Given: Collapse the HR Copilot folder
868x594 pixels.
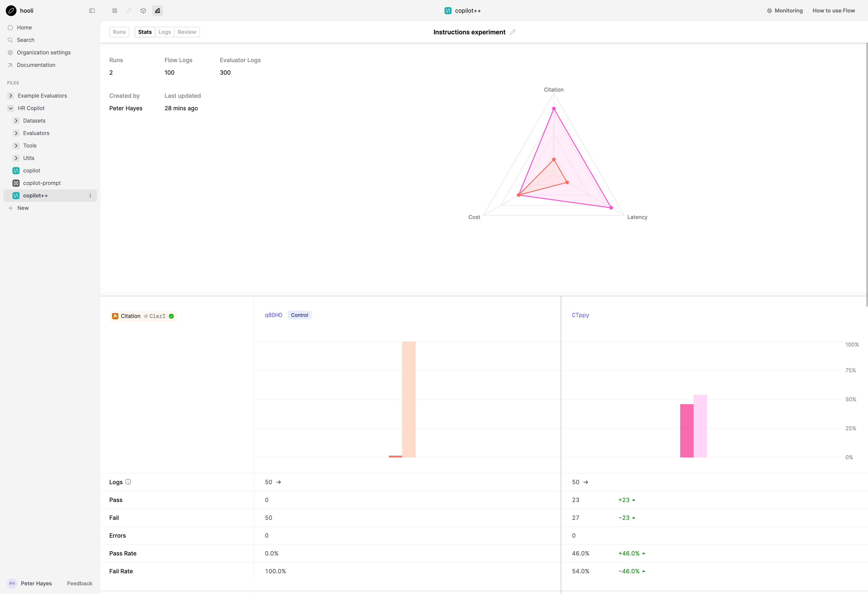Looking at the screenshot, I should [x=11, y=108].
